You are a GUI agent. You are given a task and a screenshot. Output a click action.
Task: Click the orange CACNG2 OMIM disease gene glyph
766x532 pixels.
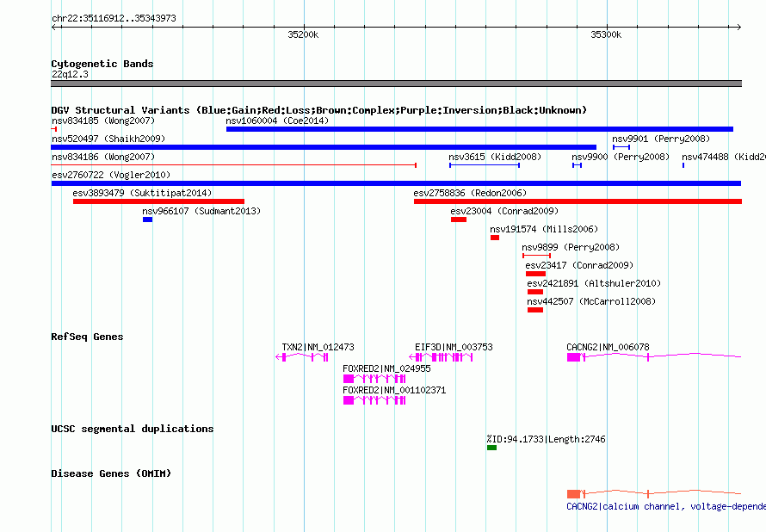click(x=654, y=493)
